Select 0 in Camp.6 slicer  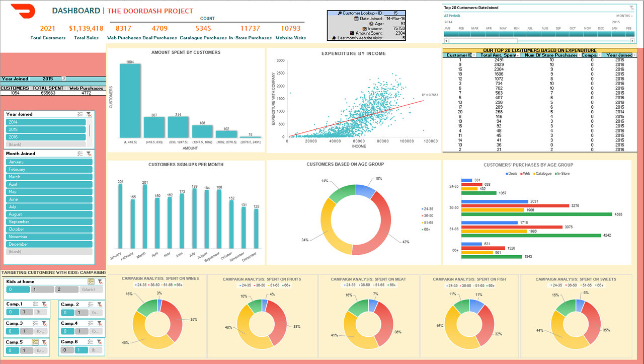point(67,350)
